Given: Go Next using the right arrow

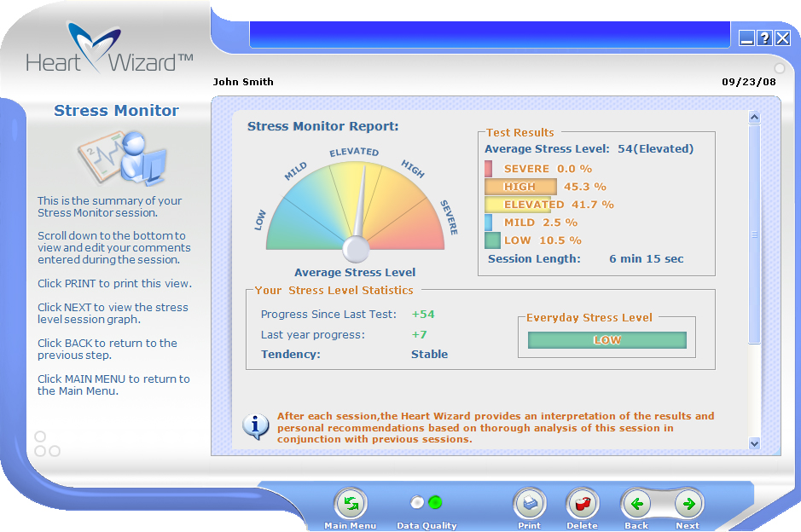Looking at the screenshot, I should point(688,505).
